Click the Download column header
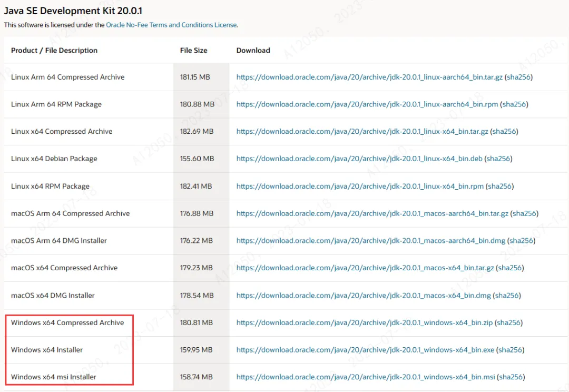This screenshot has width=569, height=392. click(253, 51)
